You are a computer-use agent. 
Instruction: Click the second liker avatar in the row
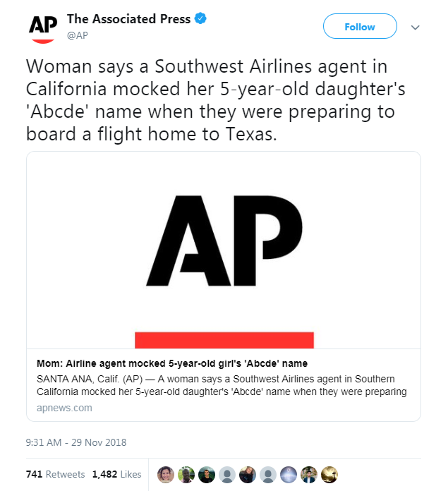click(x=186, y=474)
